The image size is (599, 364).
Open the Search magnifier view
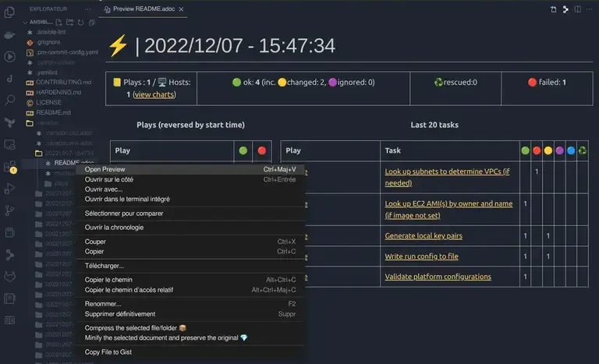click(9, 100)
